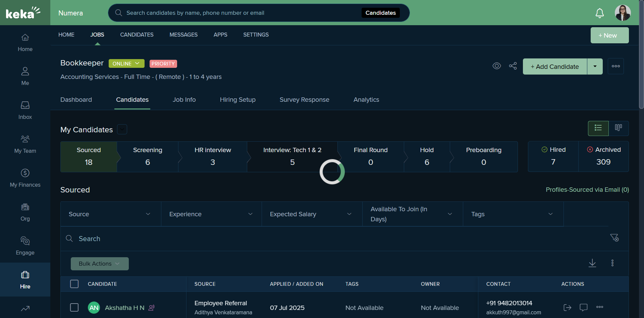Click the search magnifier in top bar
The image size is (644, 318).
tap(118, 13)
